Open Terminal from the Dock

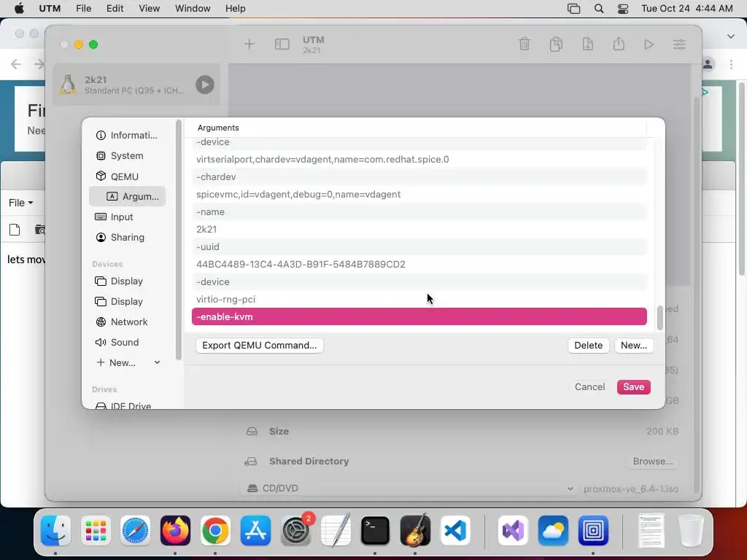pos(376,531)
